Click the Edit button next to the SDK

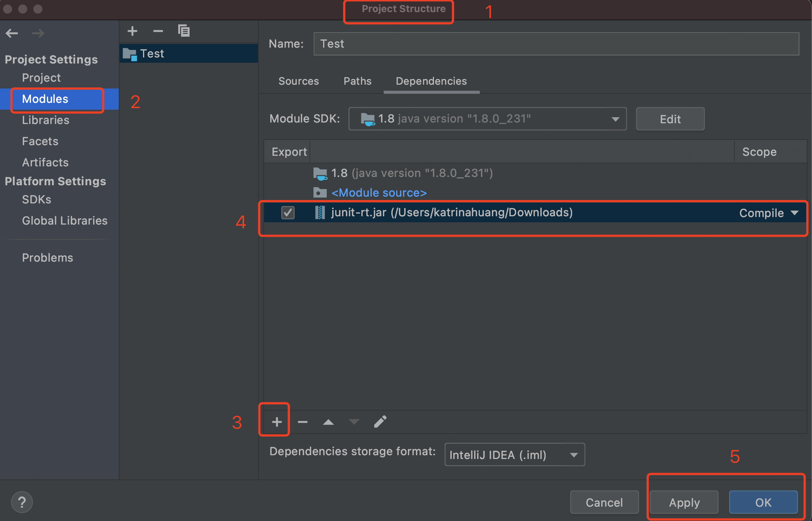tap(670, 119)
